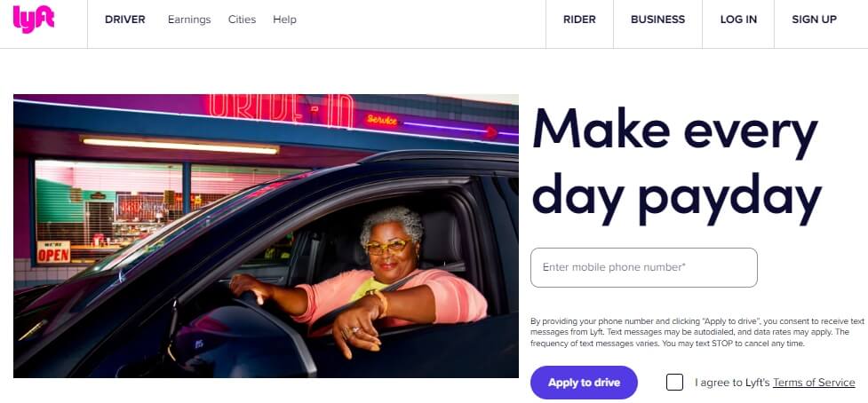Go to the Earnings page
This screenshot has height=403, width=868.
pos(189,20)
